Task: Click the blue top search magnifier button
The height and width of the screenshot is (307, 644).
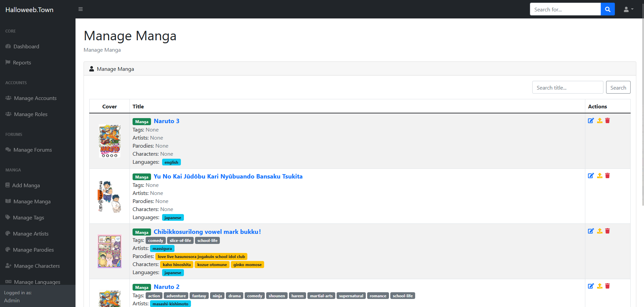Action: coord(607,9)
